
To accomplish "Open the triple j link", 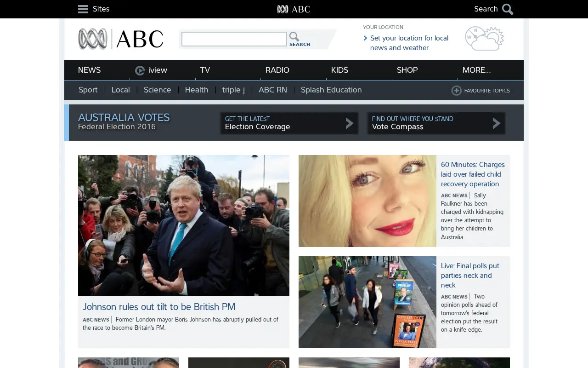I will (x=233, y=90).
